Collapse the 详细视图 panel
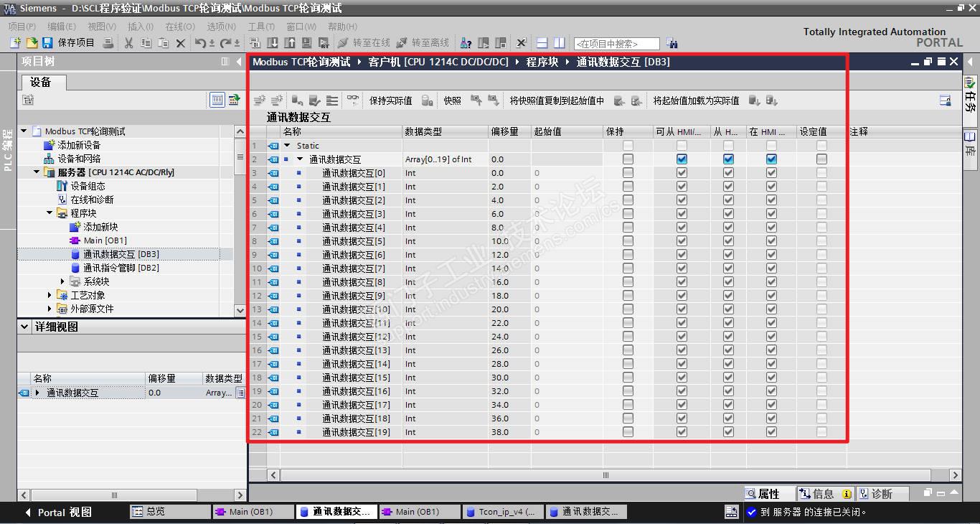Screen dimensions: 980x524 click(25, 327)
